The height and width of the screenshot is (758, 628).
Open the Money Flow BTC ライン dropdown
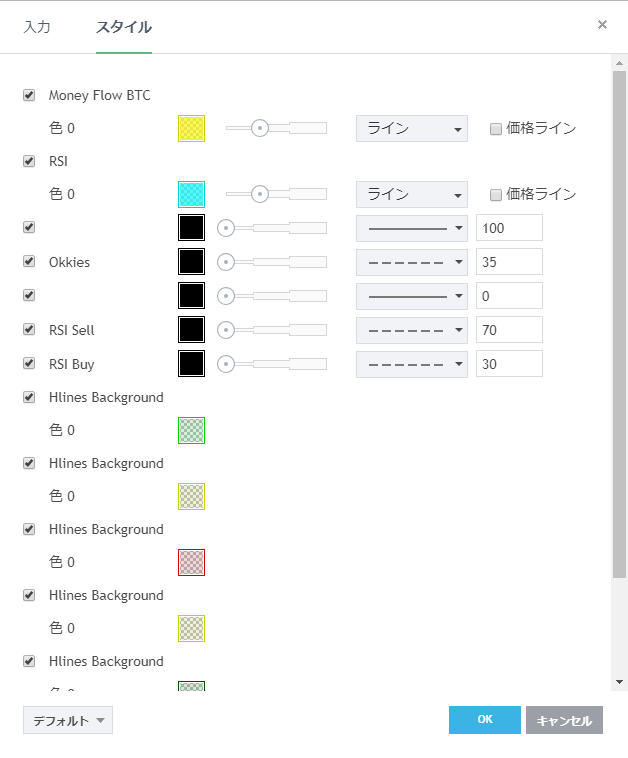tap(411, 128)
